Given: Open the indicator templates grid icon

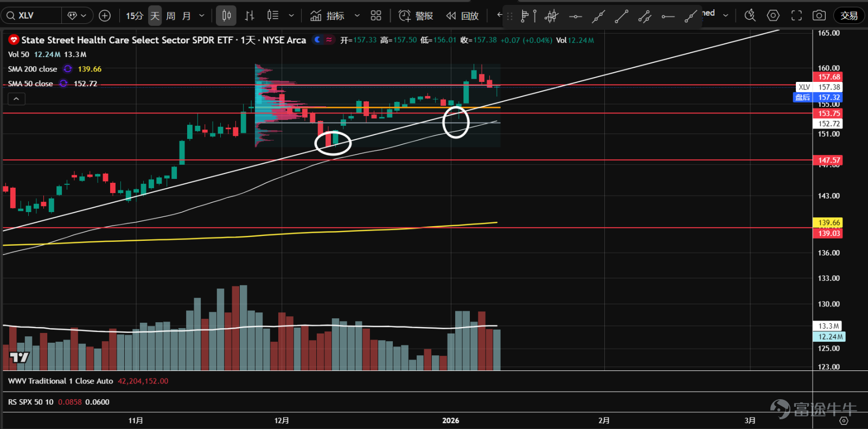Looking at the screenshot, I should coord(376,16).
